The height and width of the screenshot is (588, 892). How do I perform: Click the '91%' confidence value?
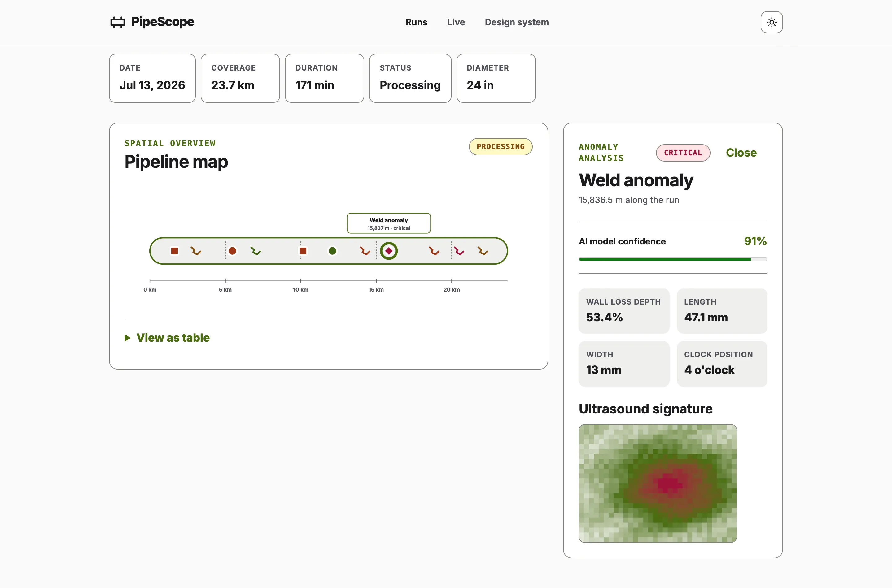[x=755, y=241]
